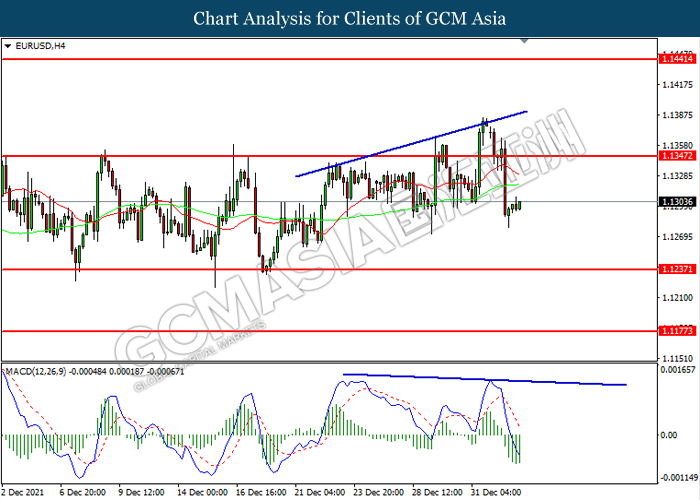
Task: Select the 1.11773 support price label
Action: point(677,331)
